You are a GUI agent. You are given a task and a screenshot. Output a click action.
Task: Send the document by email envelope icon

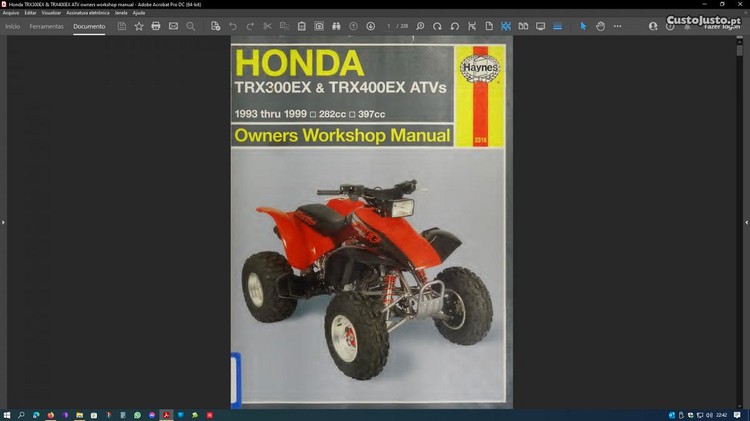pyautogui.click(x=173, y=26)
